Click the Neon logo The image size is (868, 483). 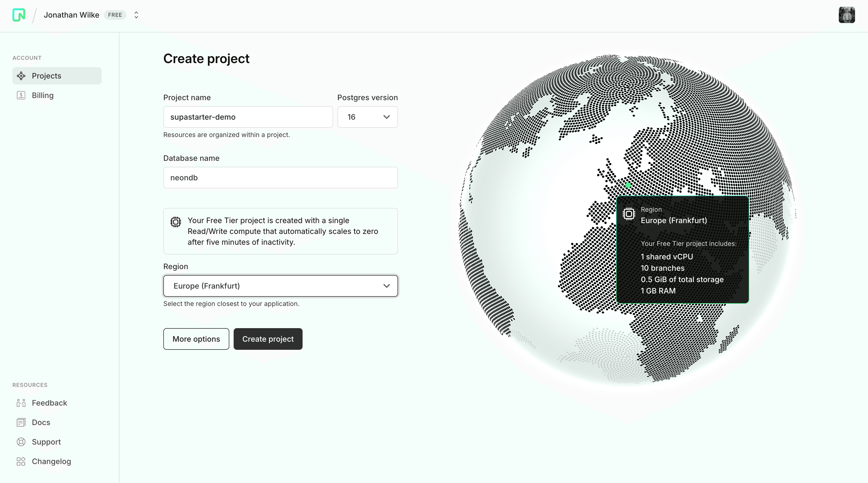[x=19, y=15]
